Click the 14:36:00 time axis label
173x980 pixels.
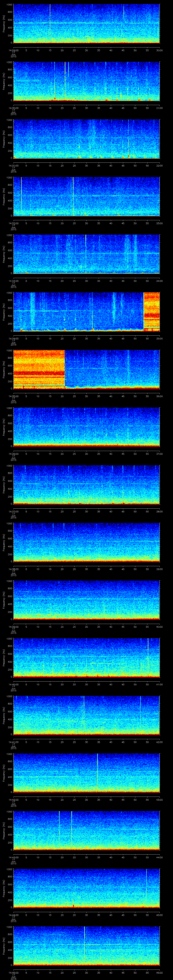coord(13,454)
